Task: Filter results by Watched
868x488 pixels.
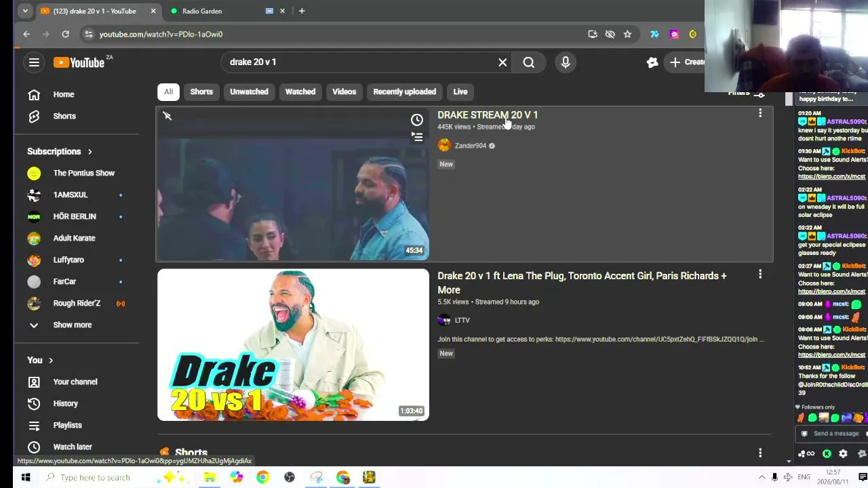Action: tap(300, 91)
